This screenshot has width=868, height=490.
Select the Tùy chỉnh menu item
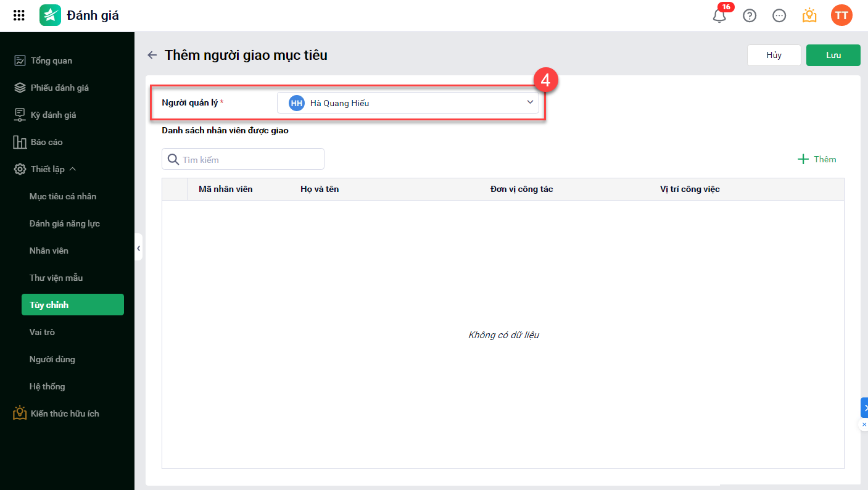[73, 305]
